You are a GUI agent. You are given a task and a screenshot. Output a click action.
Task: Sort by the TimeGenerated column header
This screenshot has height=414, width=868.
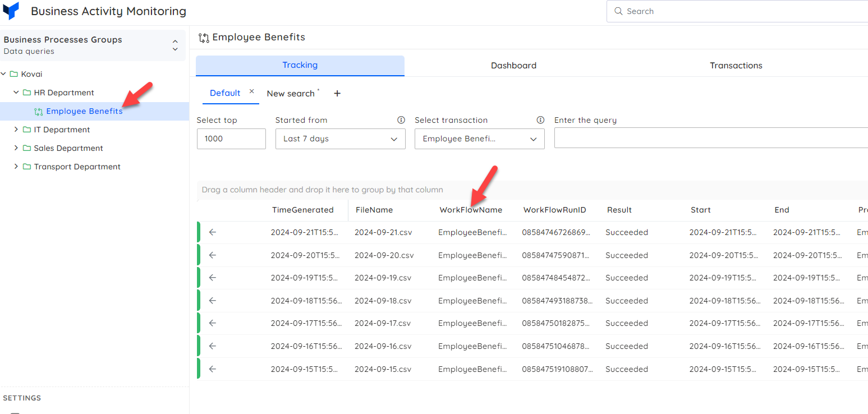point(303,210)
